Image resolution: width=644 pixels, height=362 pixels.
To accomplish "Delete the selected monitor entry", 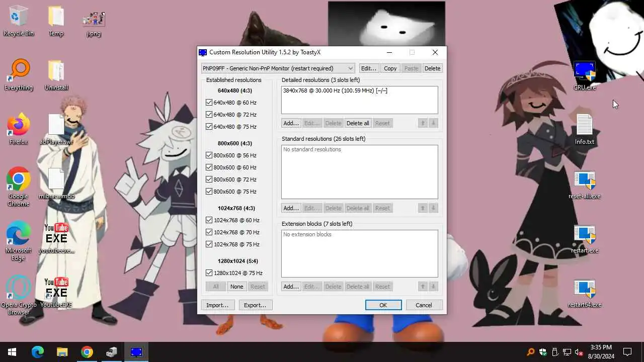I will (x=432, y=68).
